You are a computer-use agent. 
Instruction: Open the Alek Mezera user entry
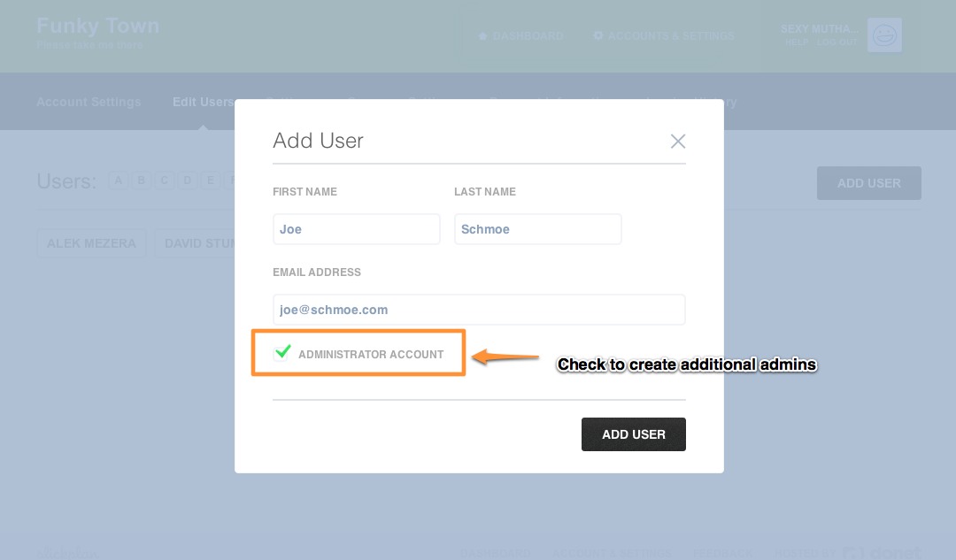coord(92,243)
